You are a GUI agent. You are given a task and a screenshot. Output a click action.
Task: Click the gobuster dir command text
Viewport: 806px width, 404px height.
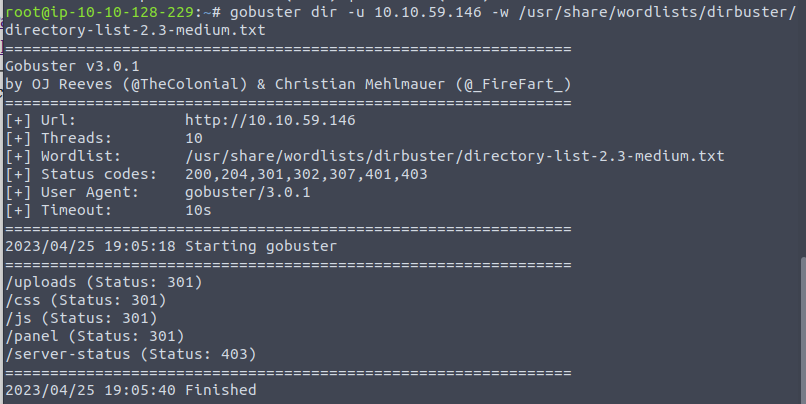point(284,11)
